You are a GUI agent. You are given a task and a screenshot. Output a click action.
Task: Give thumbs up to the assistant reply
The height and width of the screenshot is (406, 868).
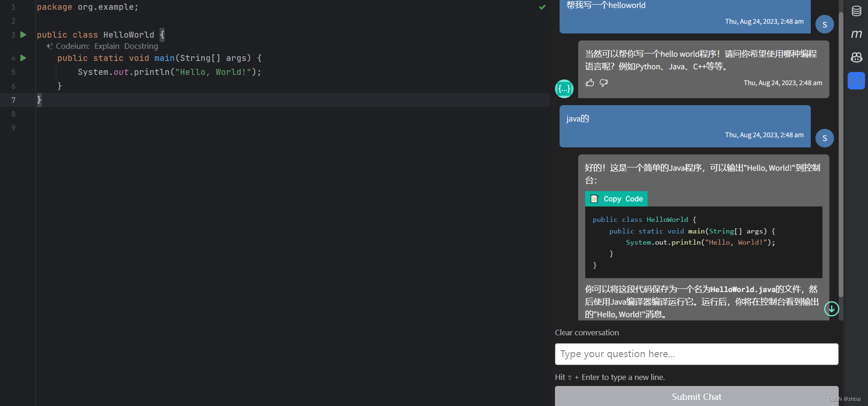590,83
